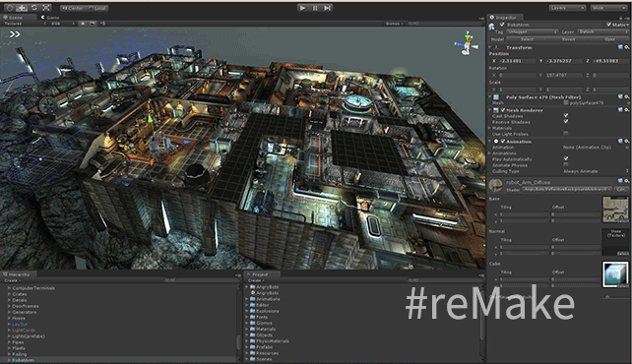The height and width of the screenshot is (364, 632).
Task: Expand ComputerTerminals in Hierarchy
Action: pos(9,288)
